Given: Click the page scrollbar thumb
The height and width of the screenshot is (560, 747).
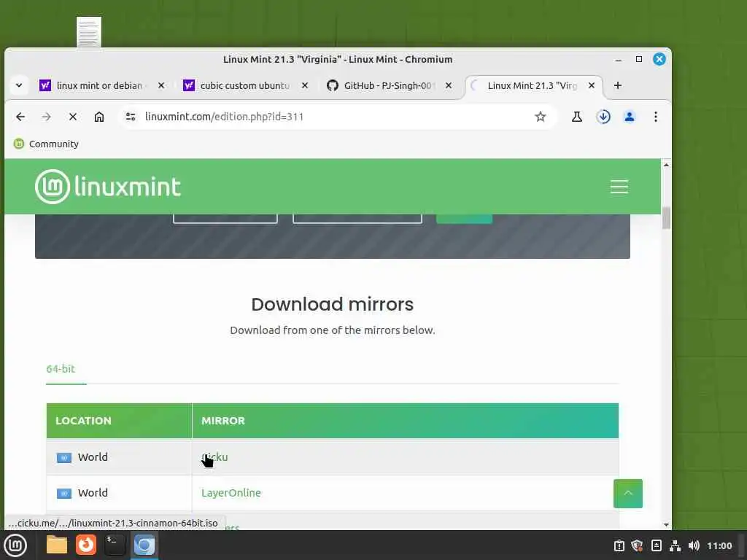Looking at the screenshot, I should tap(666, 217).
